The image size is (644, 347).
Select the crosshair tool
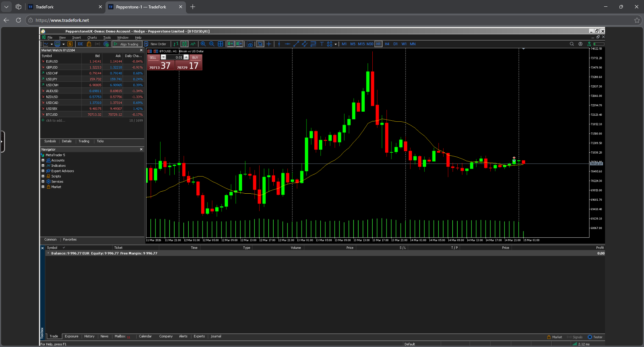pos(269,44)
